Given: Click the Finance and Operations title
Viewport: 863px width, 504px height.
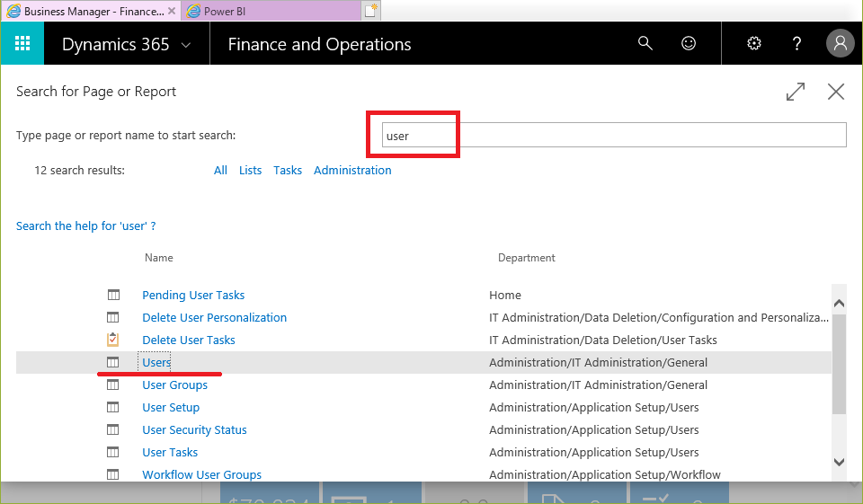Looking at the screenshot, I should (x=319, y=45).
